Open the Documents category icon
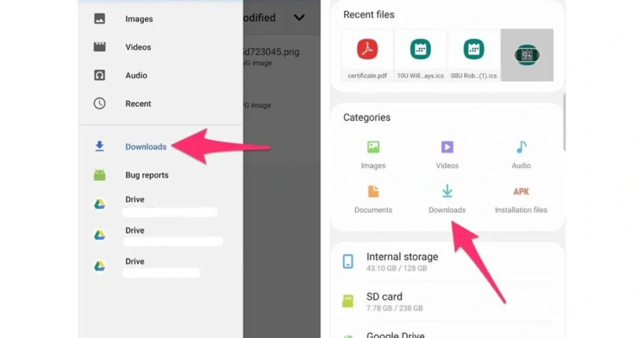Screen dimensions: 644x338 [x=374, y=192]
